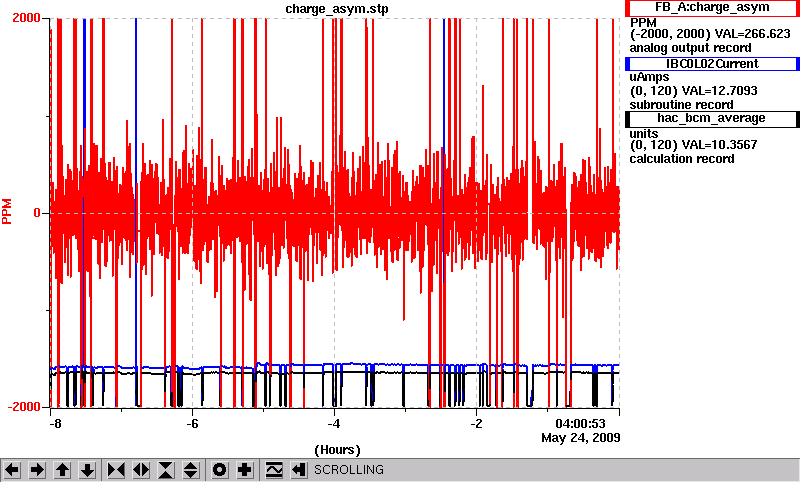Image resolution: width=800 pixels, height=482 pixels.
Task: Click the -8 hours x-axis tick label
Action: click(55, 424)
